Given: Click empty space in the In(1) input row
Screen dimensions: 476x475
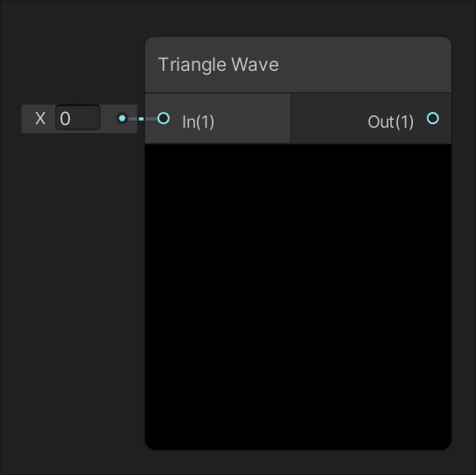Looking at the screenshot, I should tap(252, 119).
